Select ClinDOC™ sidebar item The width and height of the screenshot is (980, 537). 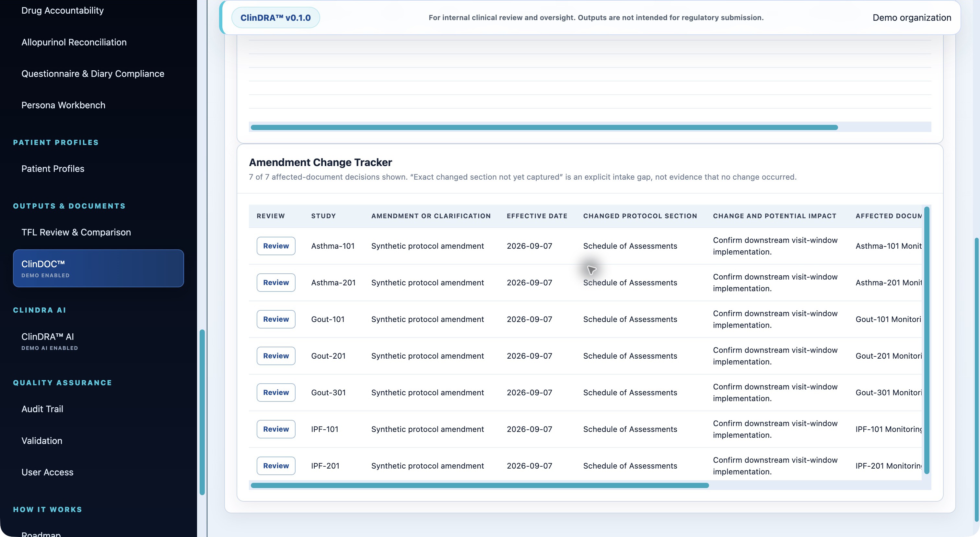[x=98, y=268]
